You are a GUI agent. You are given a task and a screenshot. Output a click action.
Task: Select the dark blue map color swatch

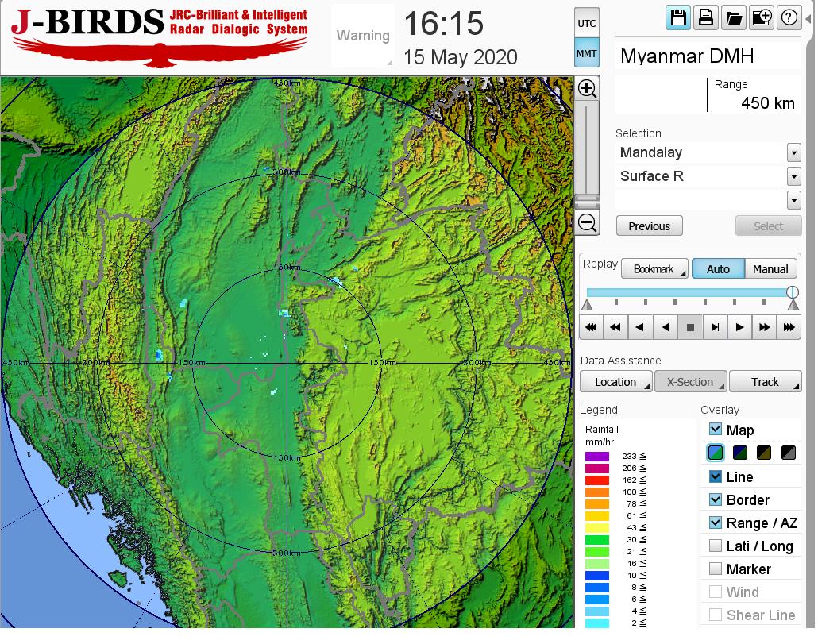(x=739, y=453)
